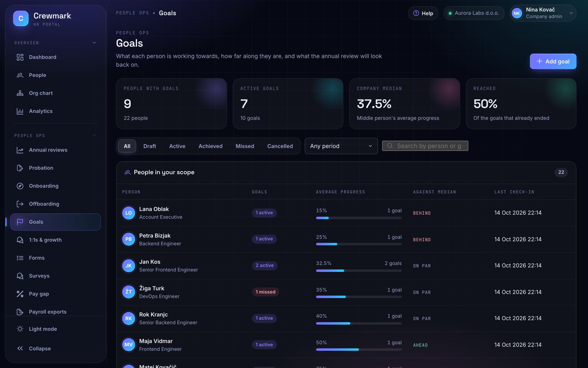Click the NK user avatar
The image size is (588, 368).
517,13
